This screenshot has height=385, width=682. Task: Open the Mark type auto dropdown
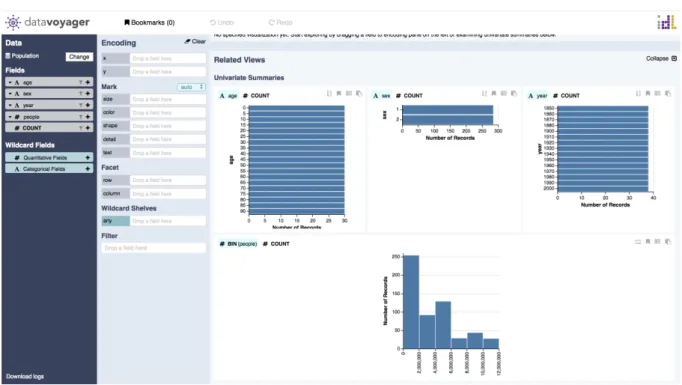pyautogui.click(x=191, y=87)
